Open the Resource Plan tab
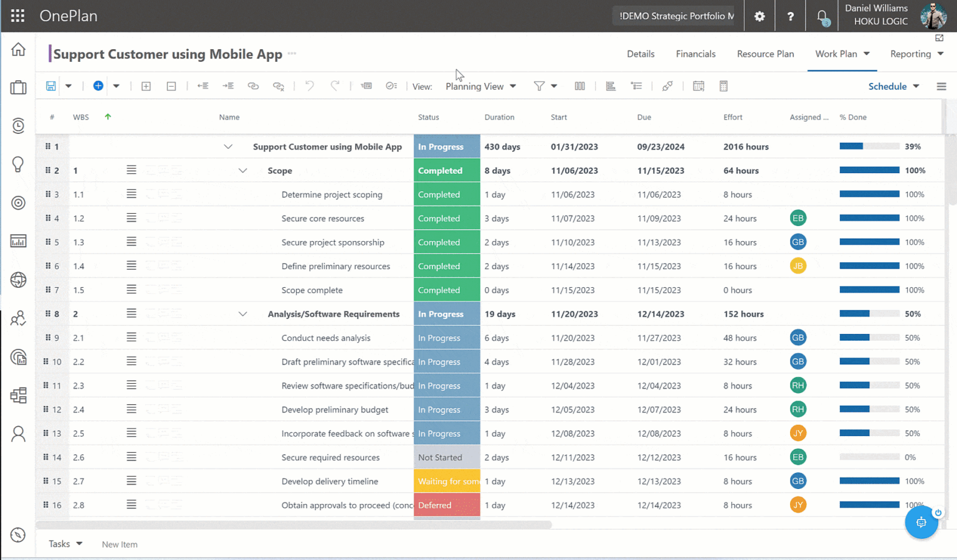This screenshot has height=560, width=957. click(765, 54)
